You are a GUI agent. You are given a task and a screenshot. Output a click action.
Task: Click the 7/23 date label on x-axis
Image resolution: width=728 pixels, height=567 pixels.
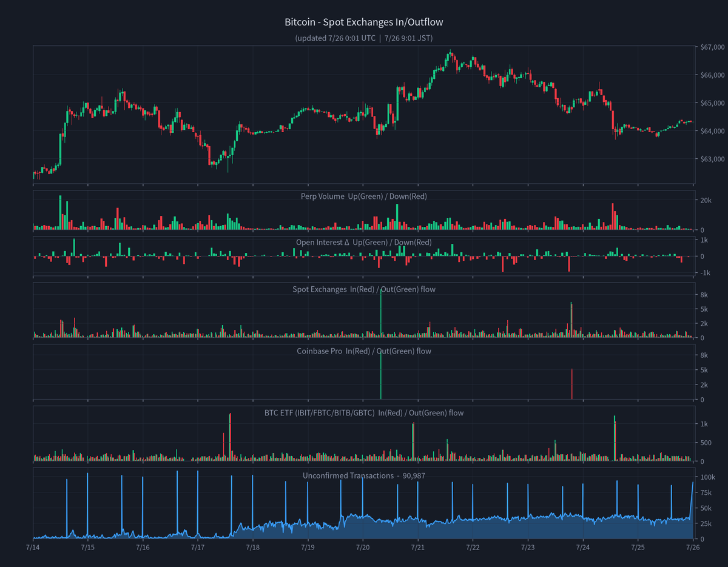[x=528, y=547]
